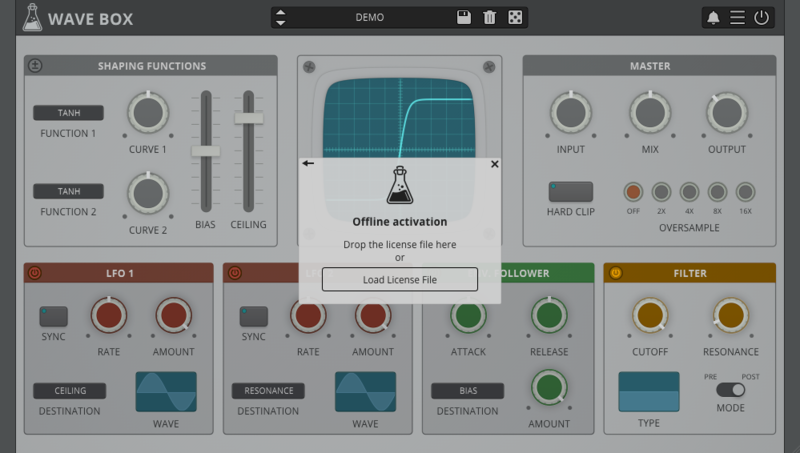Open the hamburger menu icon
The width and height of the screenshot is (800, 453).
pos(737,18)
